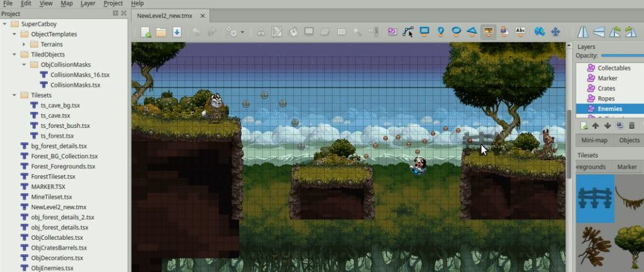Click the Project panel float button
The width and height of the screenshot is (644, 272).
(116, 14)
